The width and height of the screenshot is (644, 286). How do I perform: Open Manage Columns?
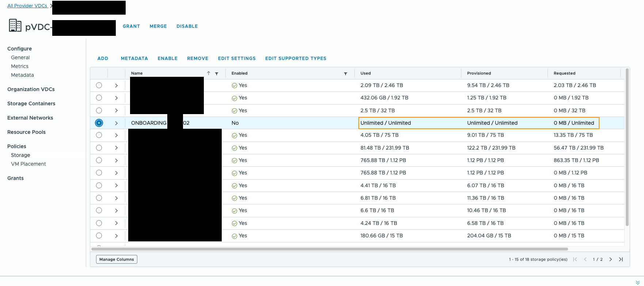pyautogui.click(x=117, y=259)
